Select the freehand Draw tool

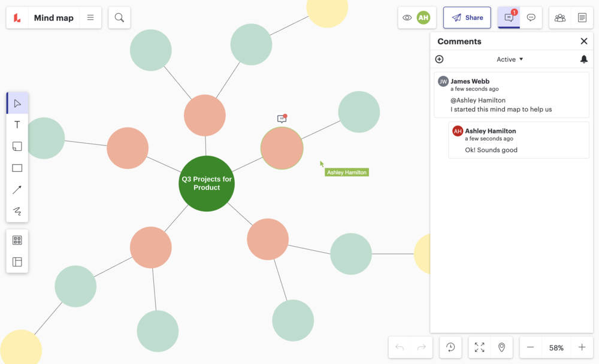point(17,211)
